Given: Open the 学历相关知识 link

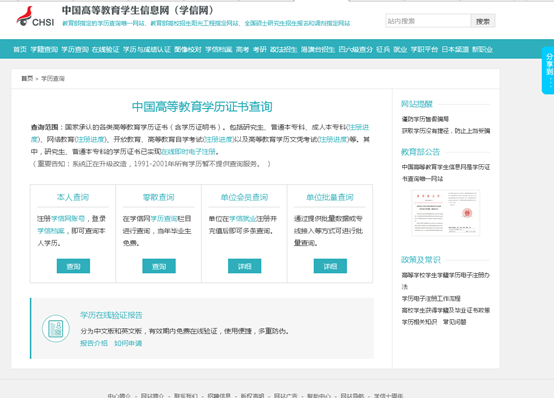Looking at the screenshot, I should pos(419,322).
